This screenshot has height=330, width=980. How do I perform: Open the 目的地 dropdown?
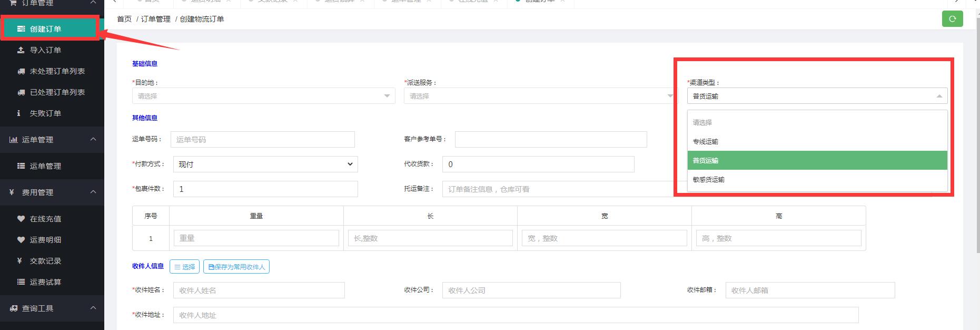point(263,96)
